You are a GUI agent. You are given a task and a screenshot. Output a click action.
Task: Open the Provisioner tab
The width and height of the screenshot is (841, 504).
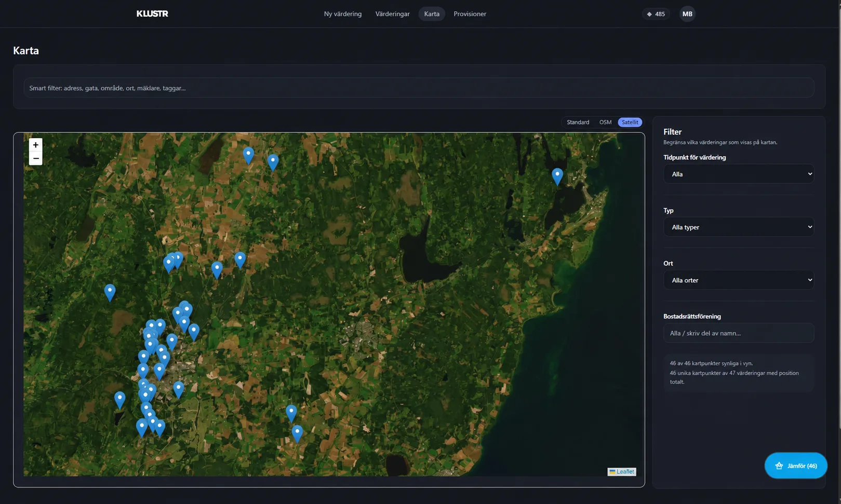pos(470,14)
